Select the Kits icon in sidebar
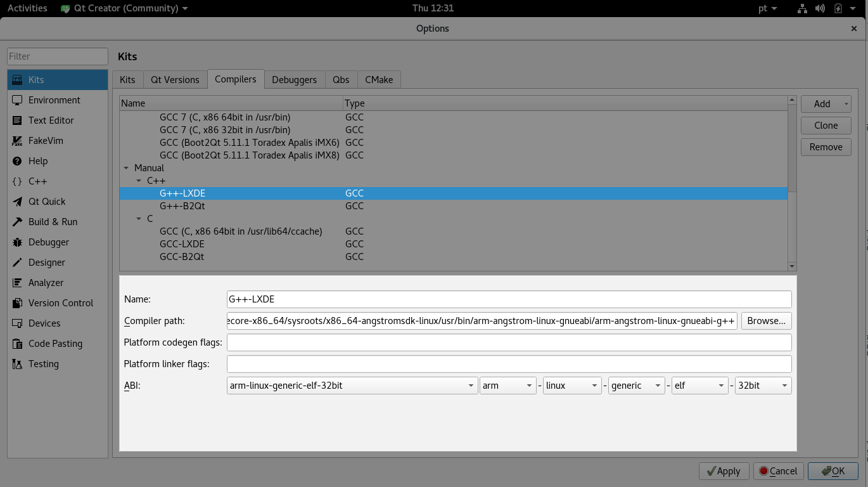 click(17, 80)
